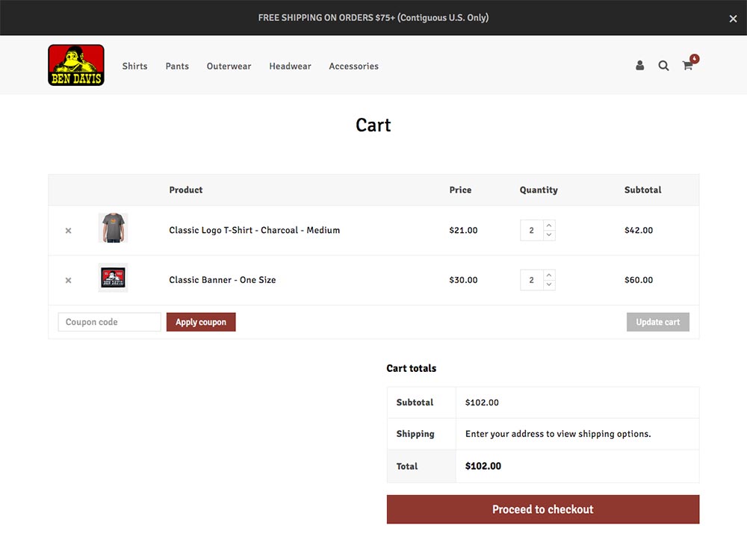View the charcoal T-shirt thumbnail
Viewport: 747px width, 560px height.
pyautogui.click(x=113, y=228)
